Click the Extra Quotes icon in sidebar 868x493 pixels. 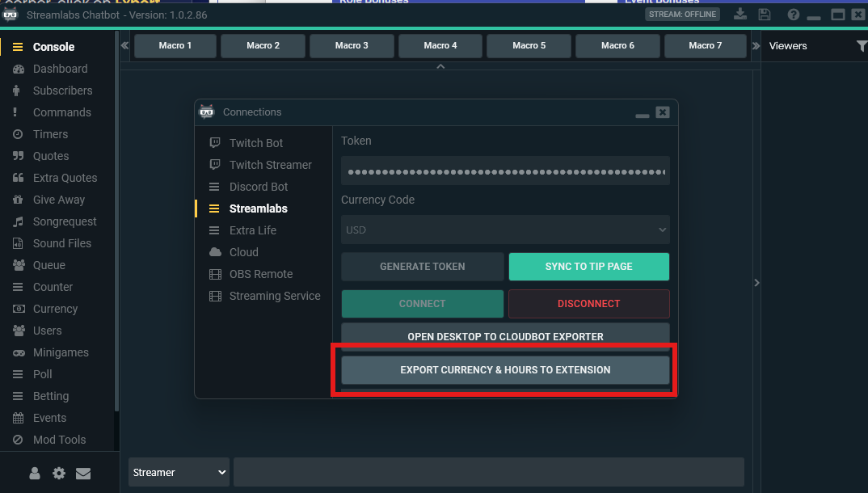[19, 178]
